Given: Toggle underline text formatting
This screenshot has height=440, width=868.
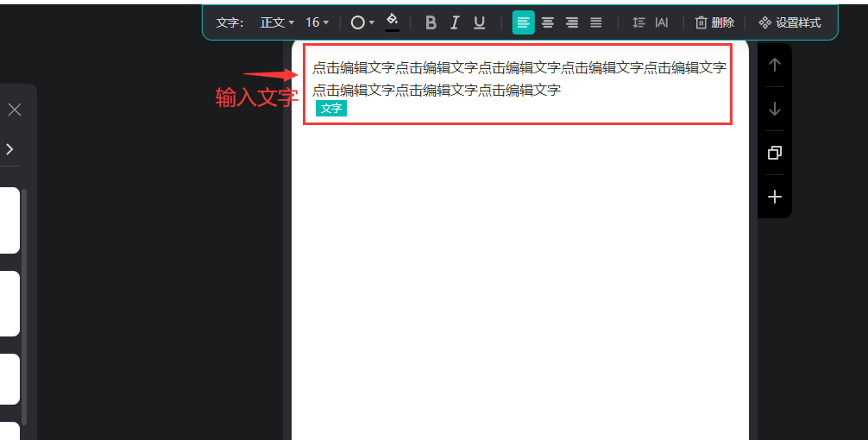Looking at the screenshot, I should (x=480, y=22).
